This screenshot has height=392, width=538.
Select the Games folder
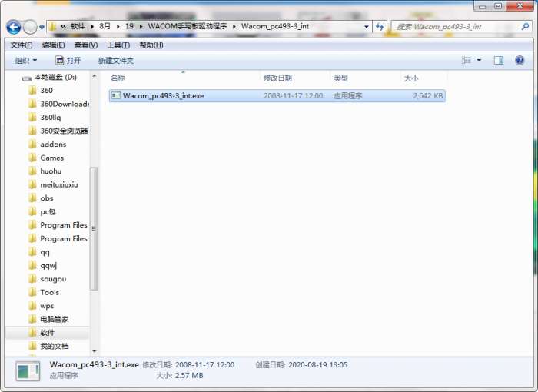(51, 158)
